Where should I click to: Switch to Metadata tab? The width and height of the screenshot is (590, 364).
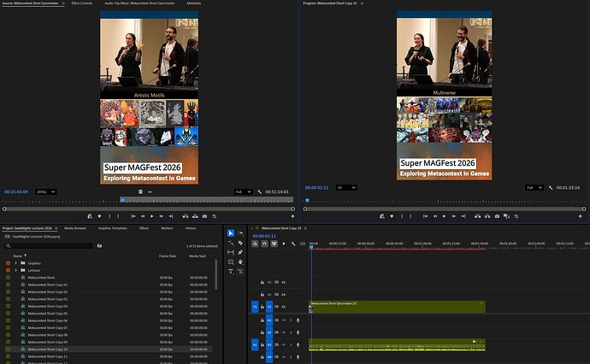193,3
